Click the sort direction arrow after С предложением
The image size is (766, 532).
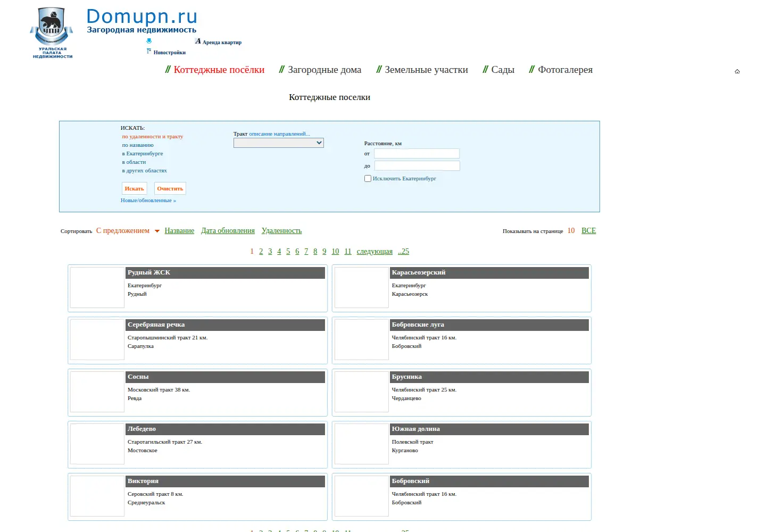pyautogui.click(x=157, y=231)
